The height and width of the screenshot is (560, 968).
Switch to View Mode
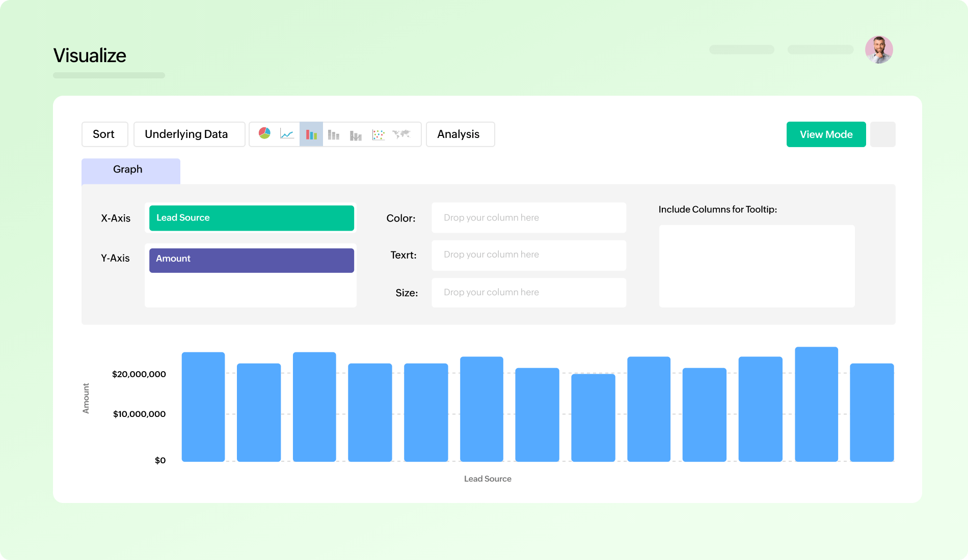(826, 134)
